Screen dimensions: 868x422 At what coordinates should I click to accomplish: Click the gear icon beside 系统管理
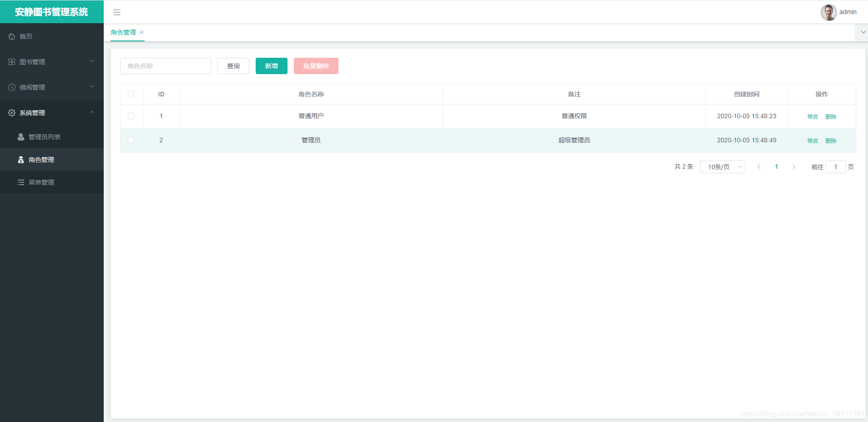click(12, 113)
